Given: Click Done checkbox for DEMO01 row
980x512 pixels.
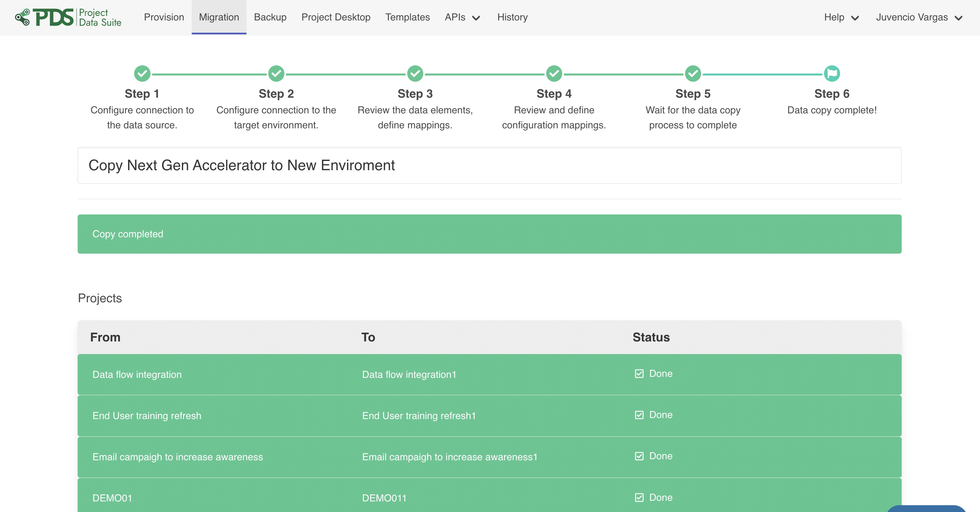Looking at the screenshot, I should point(639,497).
